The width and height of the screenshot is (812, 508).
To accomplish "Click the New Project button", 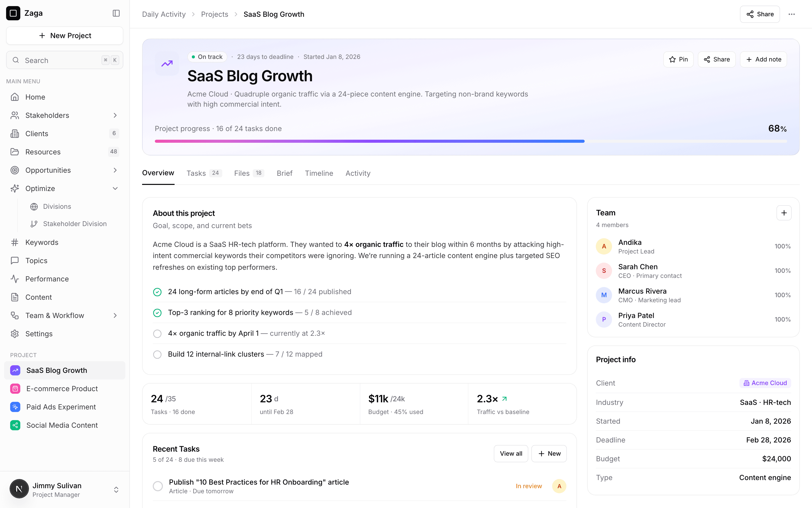I will [x=64, y=36].
